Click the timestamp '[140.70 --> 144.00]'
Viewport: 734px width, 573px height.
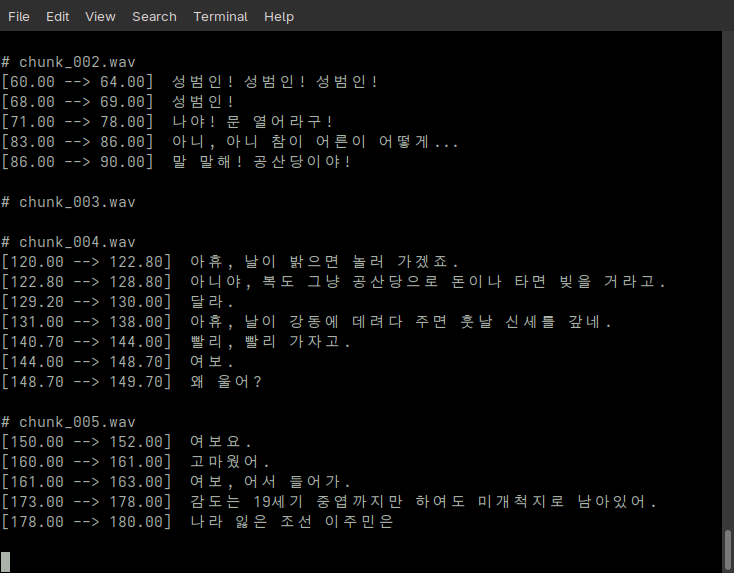click(x=86, y=342)
